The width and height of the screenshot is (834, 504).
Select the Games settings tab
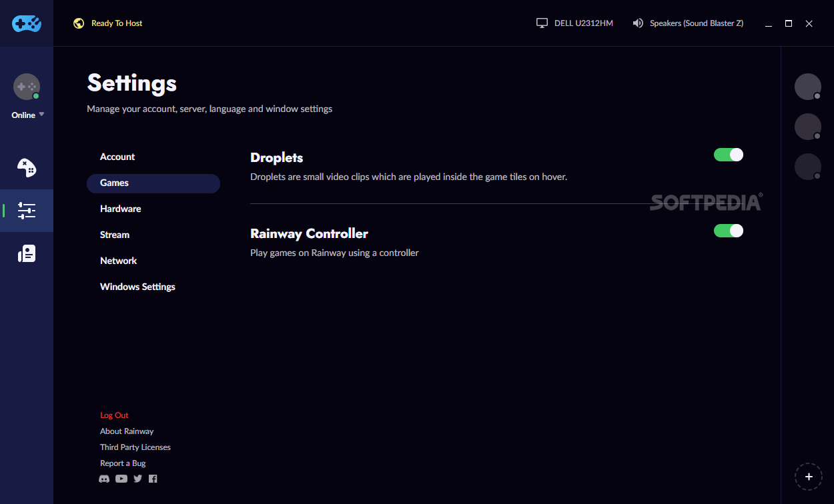(153, 183)
